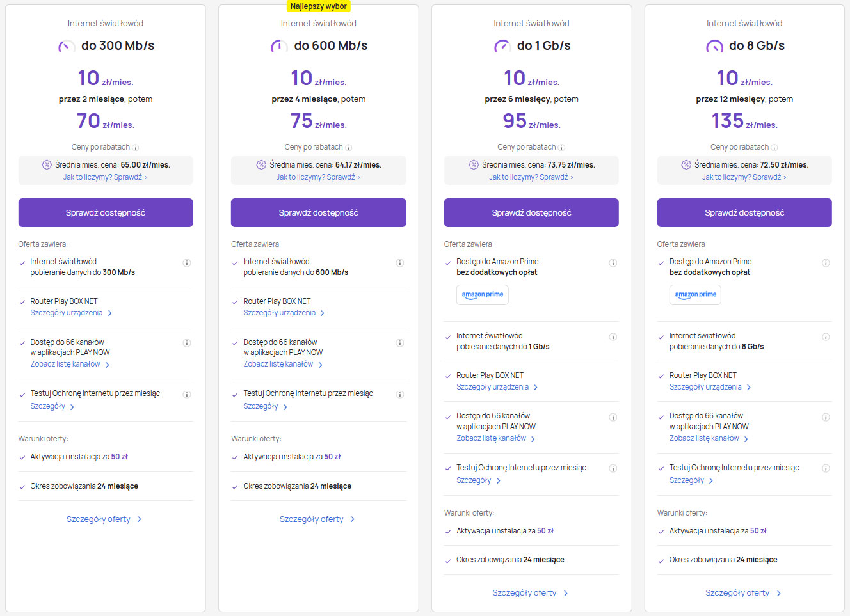Click info icon by 'Ceny po rabatach' in 8 Gb/s plan
Screen dimensions: 850x616
tap(774, 148)
